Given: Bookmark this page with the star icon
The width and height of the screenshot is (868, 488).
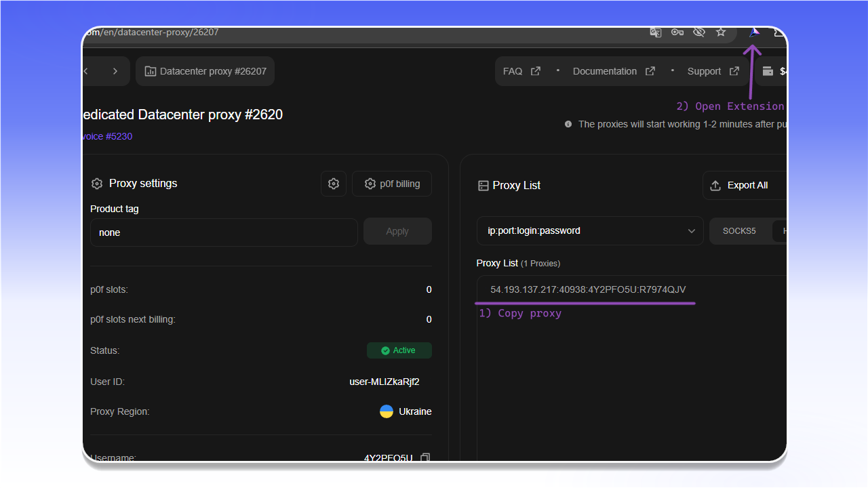Looking at the screenshot, I should coord(721,32).
